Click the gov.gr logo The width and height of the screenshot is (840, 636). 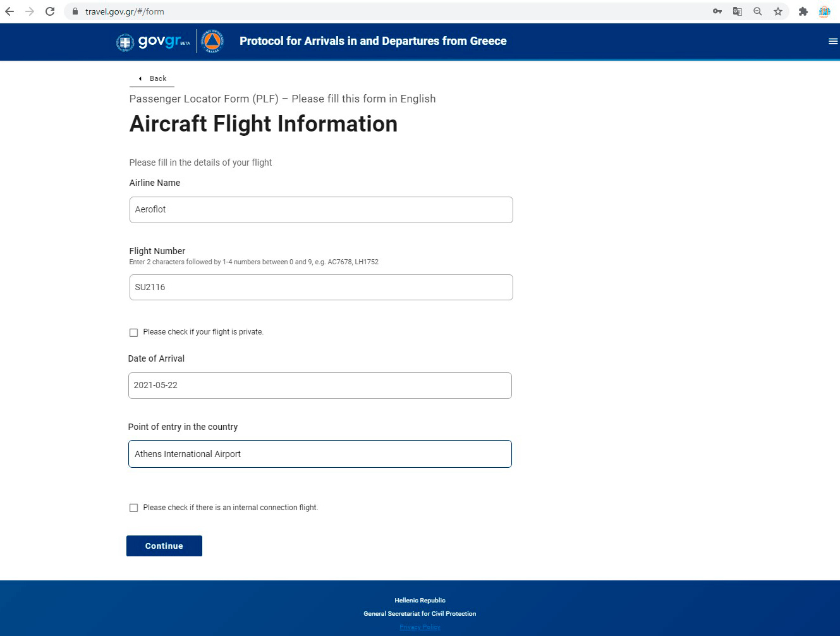click(154, 42)
